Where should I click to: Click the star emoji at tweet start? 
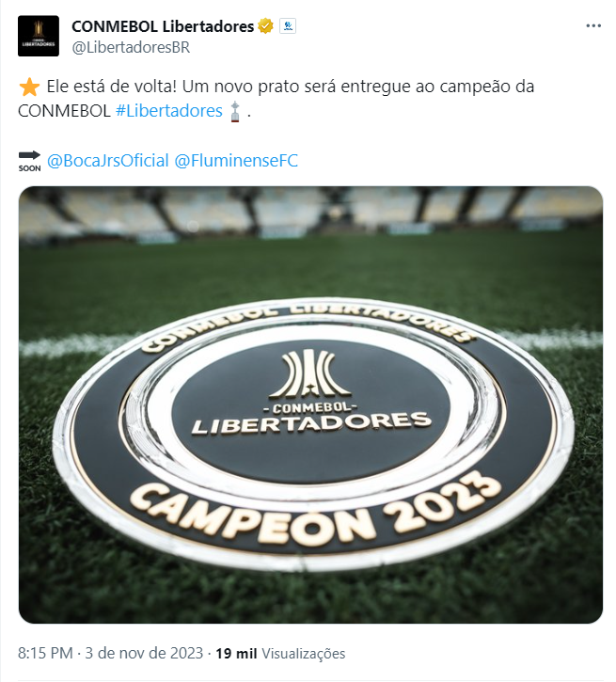pyautogui.click(x=29, y=87)
